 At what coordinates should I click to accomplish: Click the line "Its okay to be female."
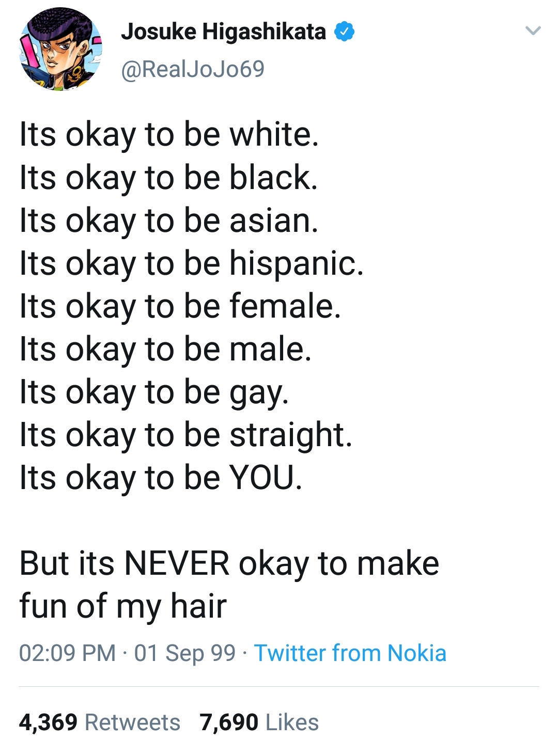(x=180, y=306)
